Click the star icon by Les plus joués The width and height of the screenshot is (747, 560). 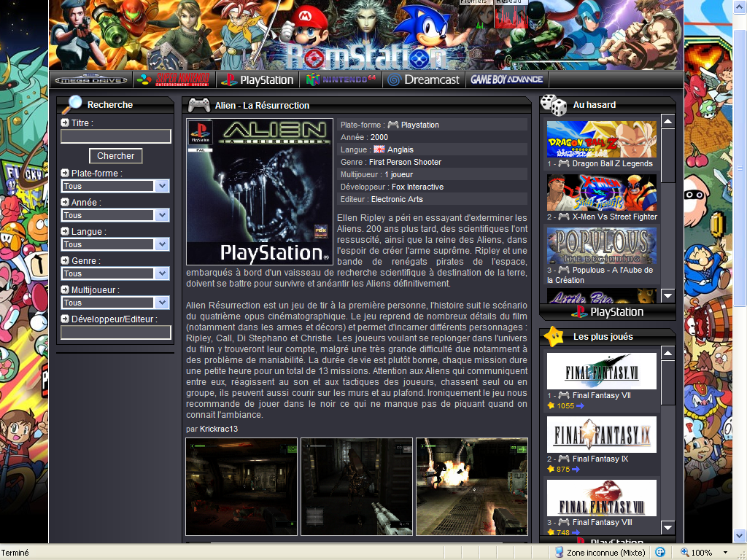553,336
